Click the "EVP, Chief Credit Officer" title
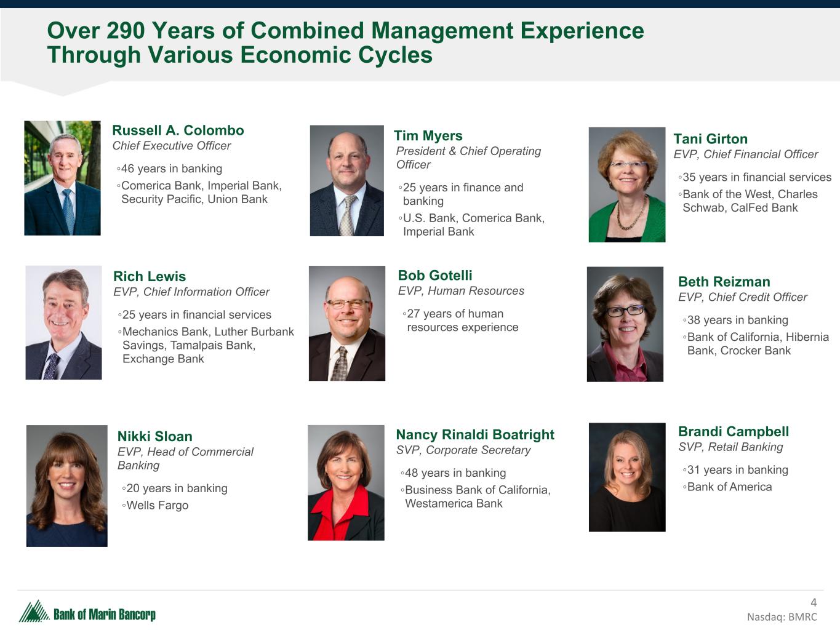The image size is (840, 630). [742, 297]
